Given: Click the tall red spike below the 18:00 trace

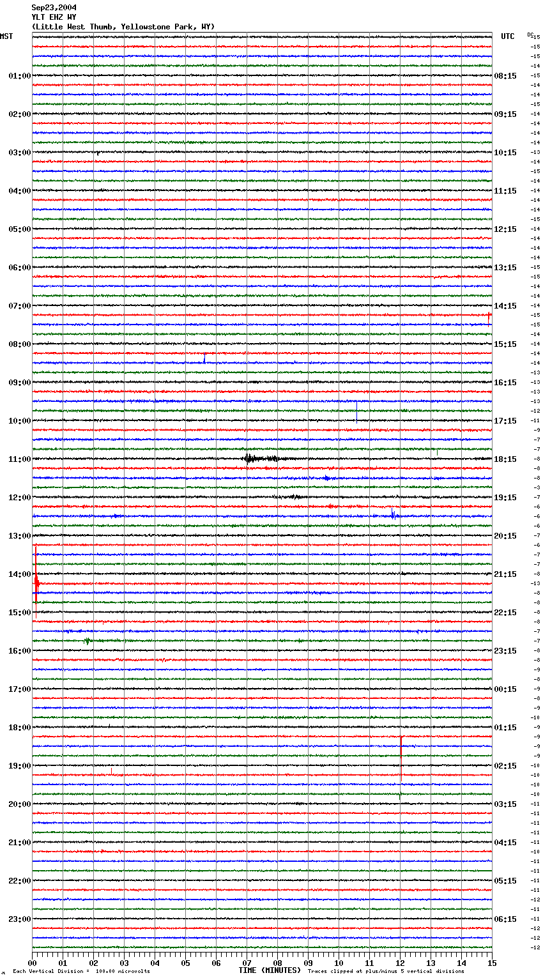Looking at the screenshot, I should 401,760.
